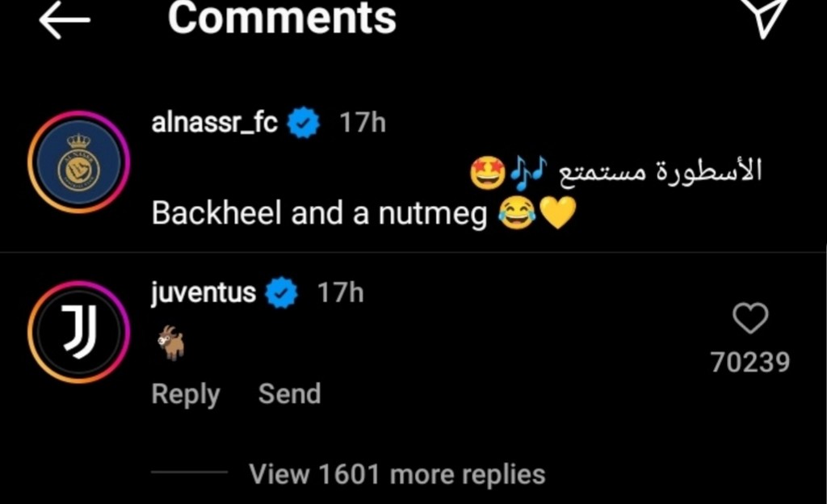This screenshot has height=504, width=827.
Task: Tap the verified badge next to juventus
Action: (282, 292)
